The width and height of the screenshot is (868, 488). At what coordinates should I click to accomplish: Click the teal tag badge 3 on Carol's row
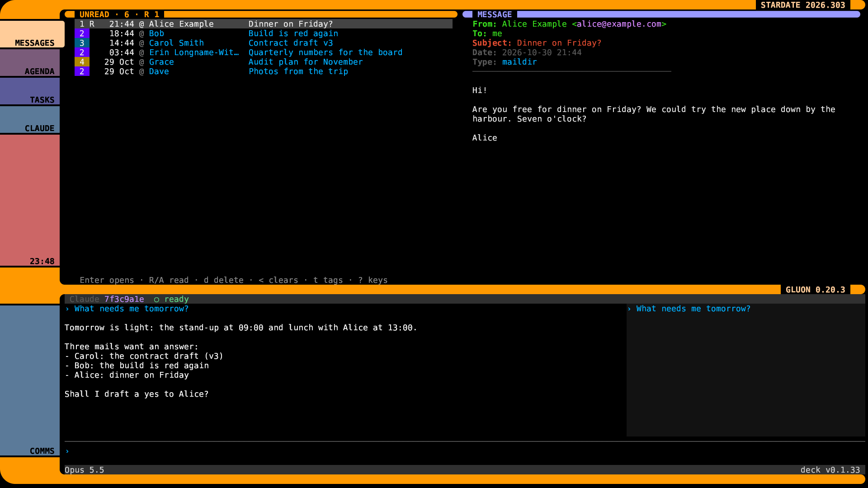82,43
